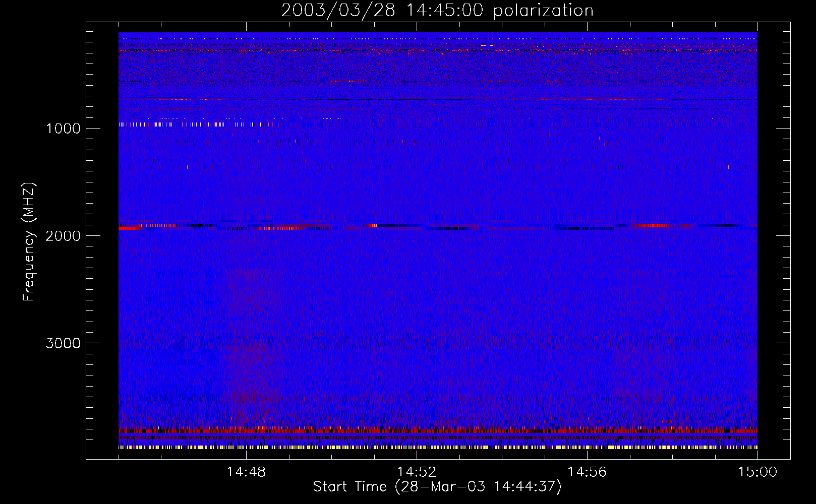The image size is (816, 504).
Task: Click the 3000 frequency tick label
Action: (x=63, y=343)
